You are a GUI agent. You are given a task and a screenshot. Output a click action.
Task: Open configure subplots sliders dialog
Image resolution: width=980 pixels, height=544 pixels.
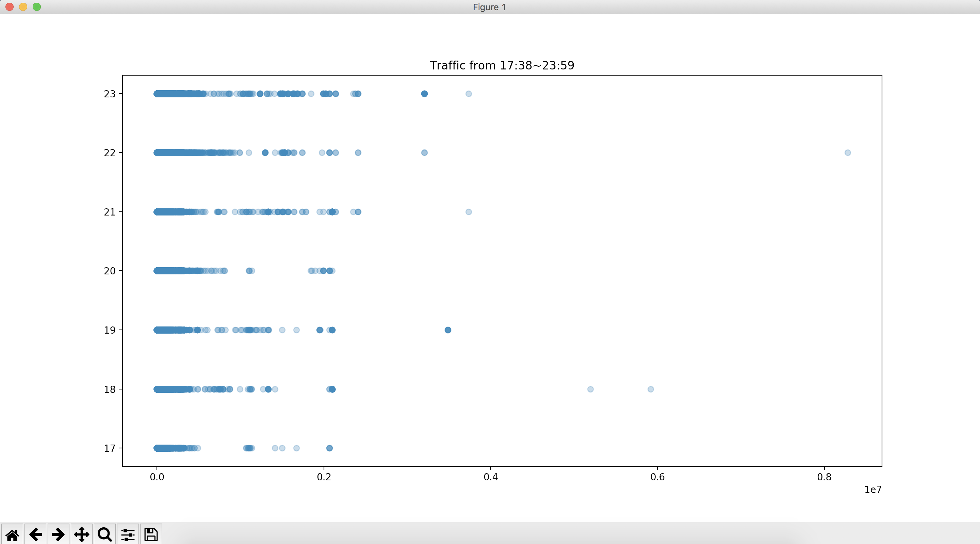tap(128, 534)
